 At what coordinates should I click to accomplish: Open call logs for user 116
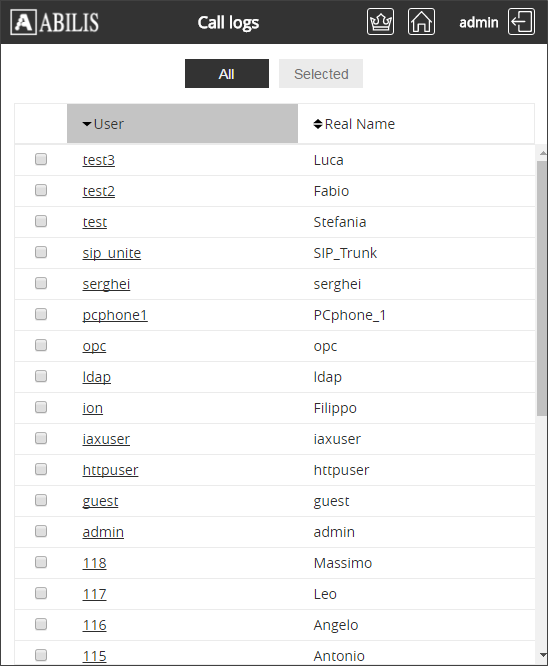tap(94, 625)
